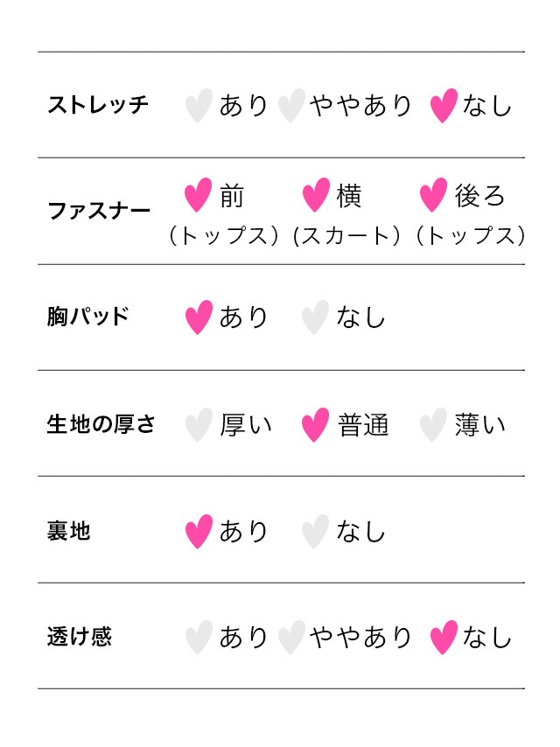Click the 透け感 row label
This screenshot has width=560, height=747.
pos(80,637)
